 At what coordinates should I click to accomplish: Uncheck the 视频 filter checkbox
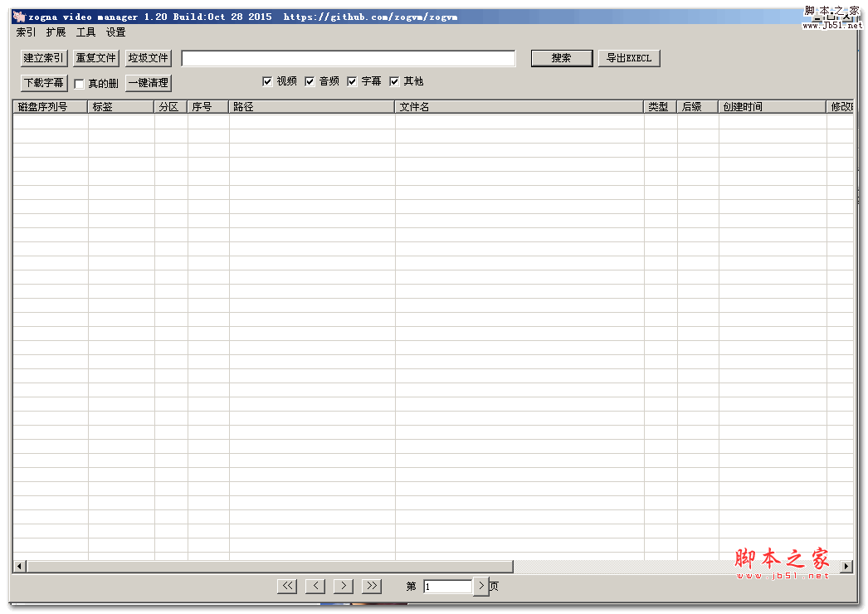tap(267, 81)
